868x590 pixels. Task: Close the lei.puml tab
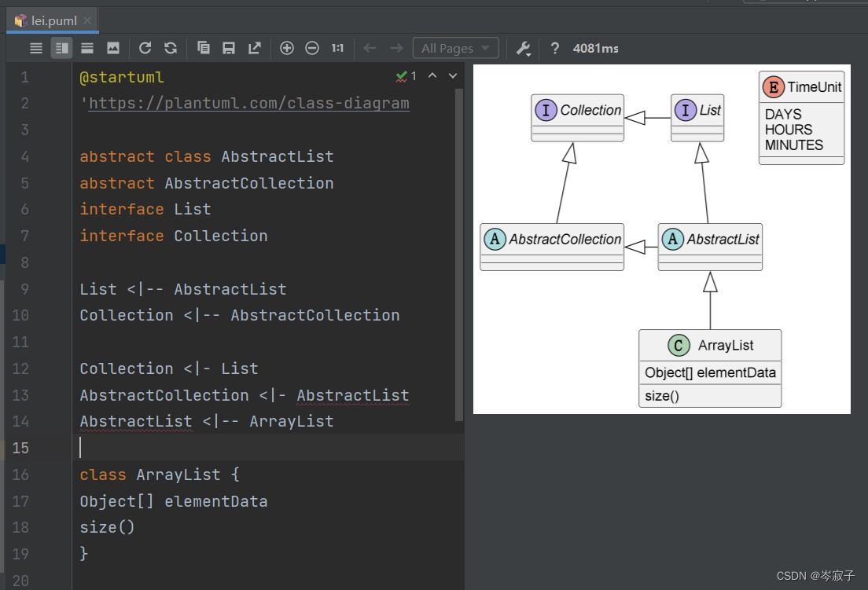[87, 20]
